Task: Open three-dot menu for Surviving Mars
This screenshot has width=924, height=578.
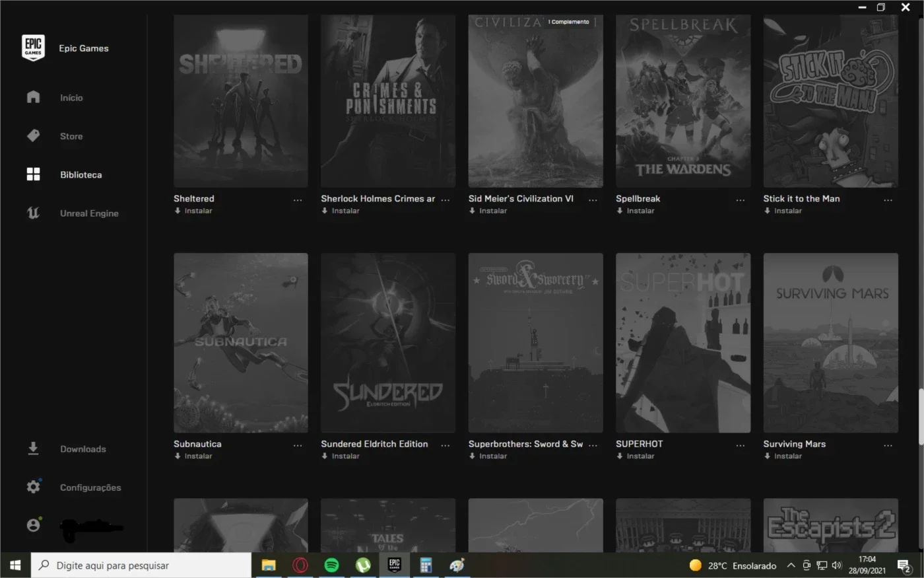Action: pyautogui.click(x=888, y=445)
